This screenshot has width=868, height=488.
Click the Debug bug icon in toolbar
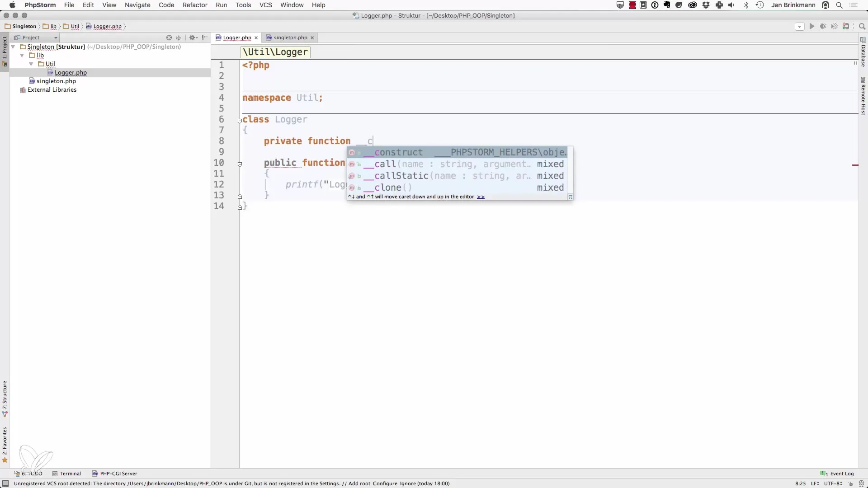[823, 26]
